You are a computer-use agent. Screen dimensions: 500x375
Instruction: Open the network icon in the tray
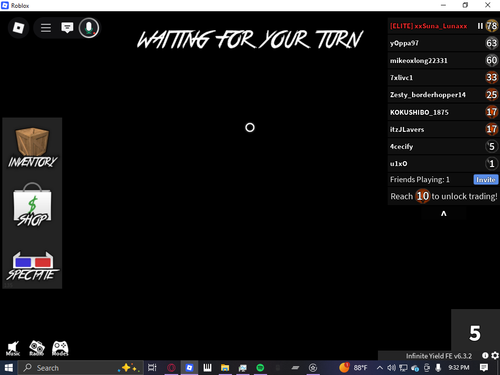(x=403, y=368)
